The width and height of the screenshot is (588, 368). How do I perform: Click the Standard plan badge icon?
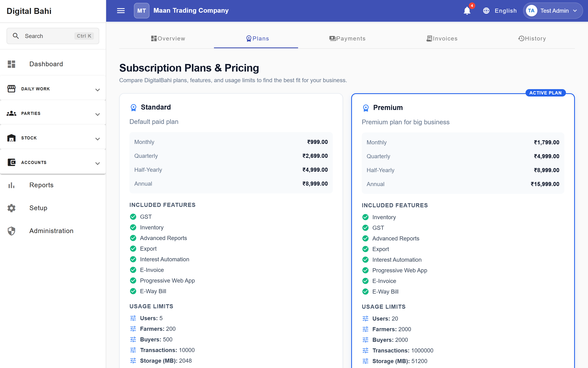pyautogui.click(x=133, y=107)
